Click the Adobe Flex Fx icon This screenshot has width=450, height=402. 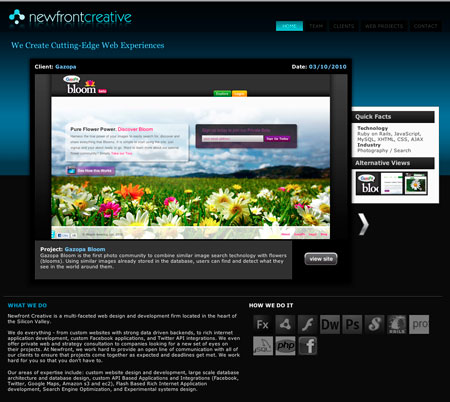click(263, 324)
